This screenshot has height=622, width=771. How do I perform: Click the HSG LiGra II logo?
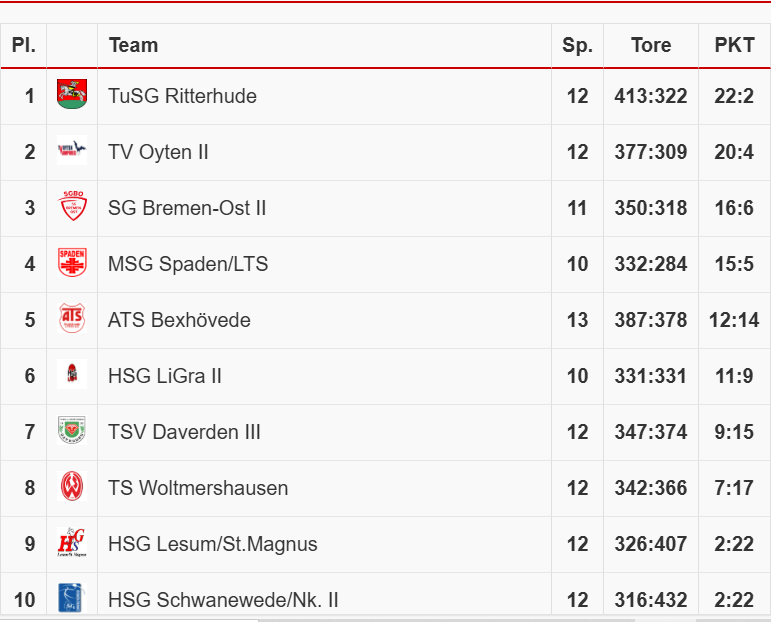[x=72, y=376]
